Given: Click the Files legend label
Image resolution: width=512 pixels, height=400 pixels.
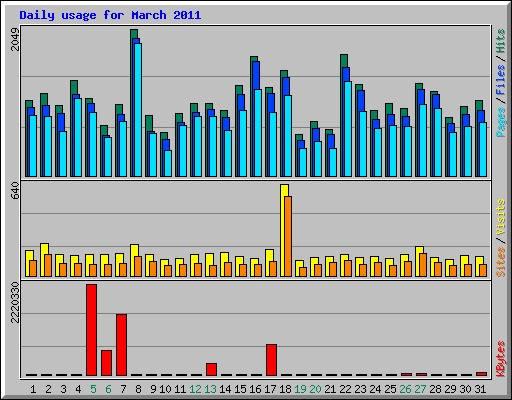Looking at the screenshot, I should [501, 80].
